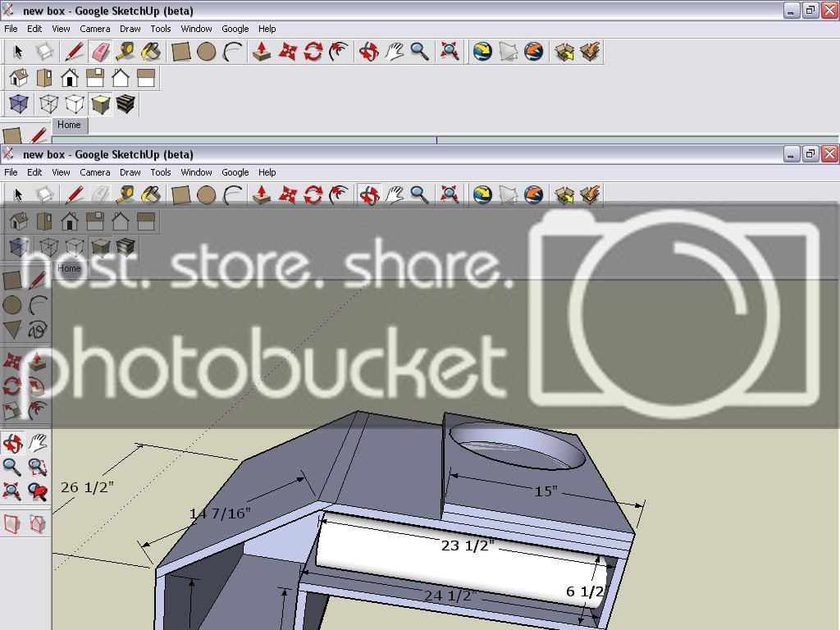
Task: Click the 26 1/2" dimension label
Action: point(87,487)
